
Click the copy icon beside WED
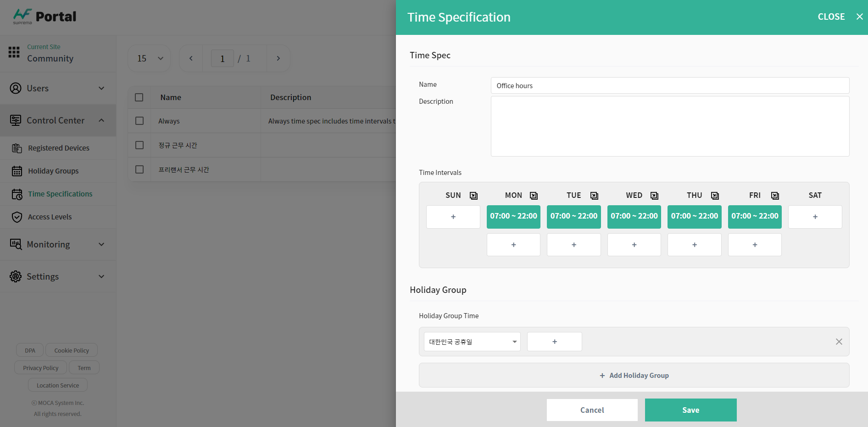pos(654,196)
